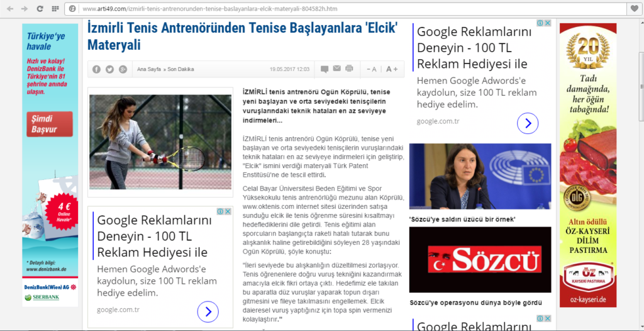Click the oz-kayseri.de link in pastırma ad
The width and height of the screenshot is (644, 331).
[x=588, y=300]
